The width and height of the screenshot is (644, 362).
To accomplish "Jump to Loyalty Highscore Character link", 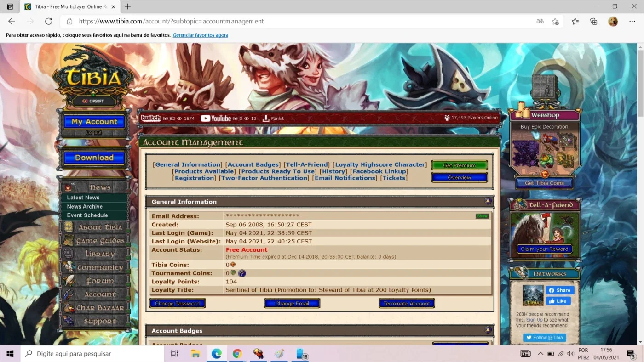I will point(380,164).
